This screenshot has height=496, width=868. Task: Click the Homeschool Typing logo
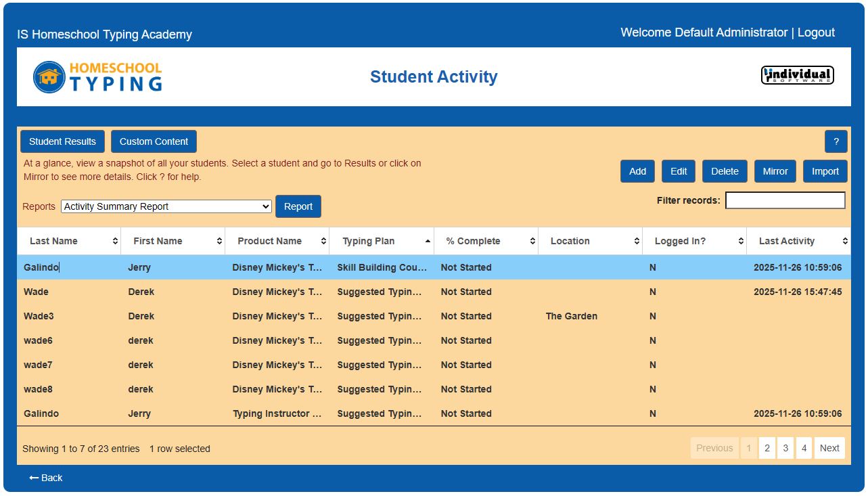[95, 76]
